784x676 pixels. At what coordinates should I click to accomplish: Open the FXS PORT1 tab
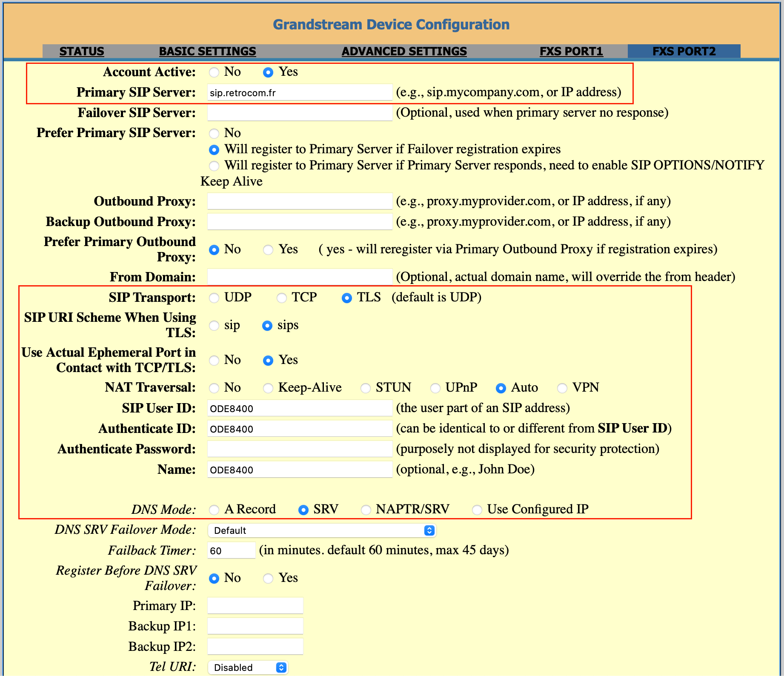coord(571,52)
